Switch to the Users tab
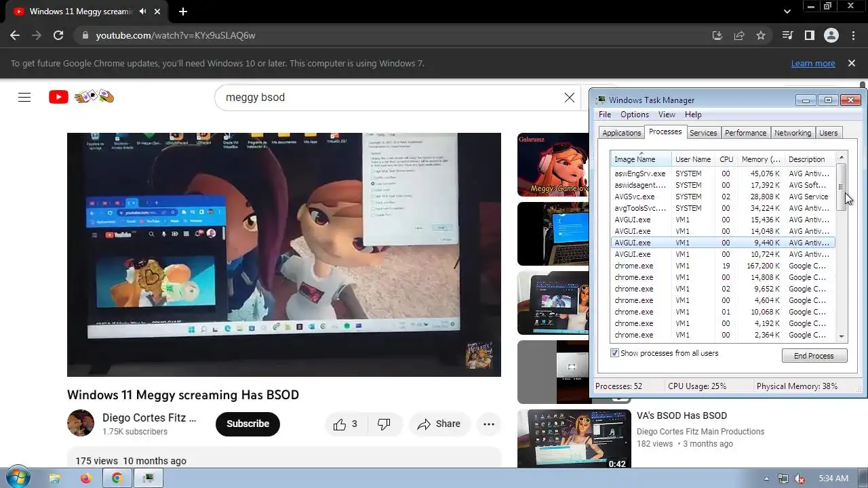 pos(828,133)
